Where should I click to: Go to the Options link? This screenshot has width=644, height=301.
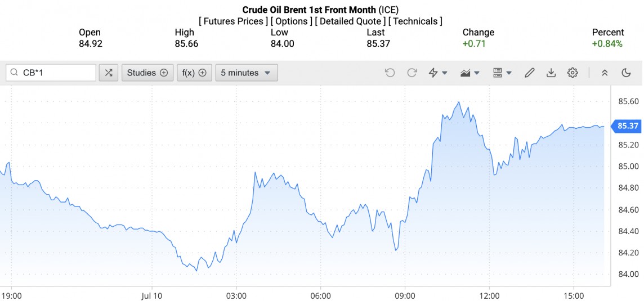coord(291,21)
